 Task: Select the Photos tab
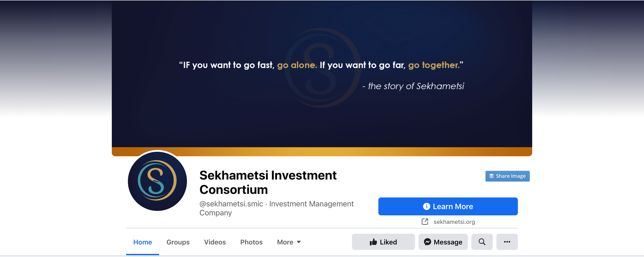251,242
